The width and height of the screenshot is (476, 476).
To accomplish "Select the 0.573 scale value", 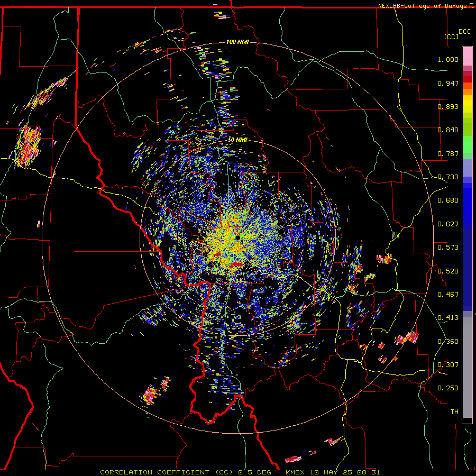I will click(x=448, y=248).
